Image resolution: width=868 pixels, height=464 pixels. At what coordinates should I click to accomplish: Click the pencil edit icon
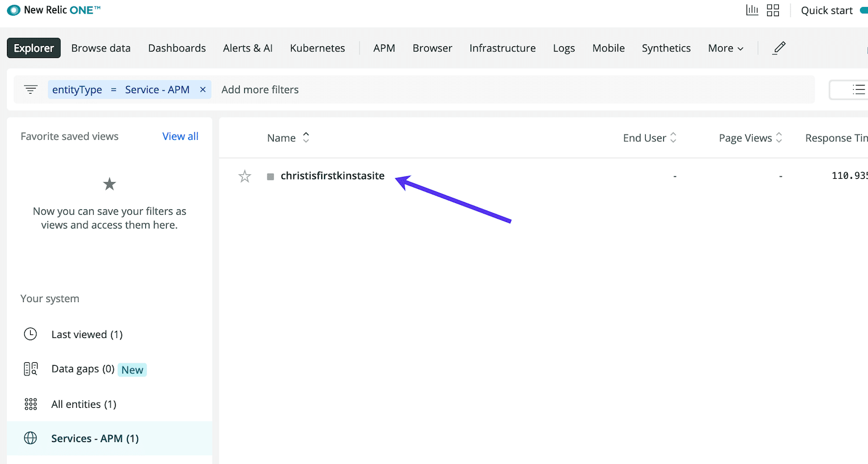[x=779, y=48]
